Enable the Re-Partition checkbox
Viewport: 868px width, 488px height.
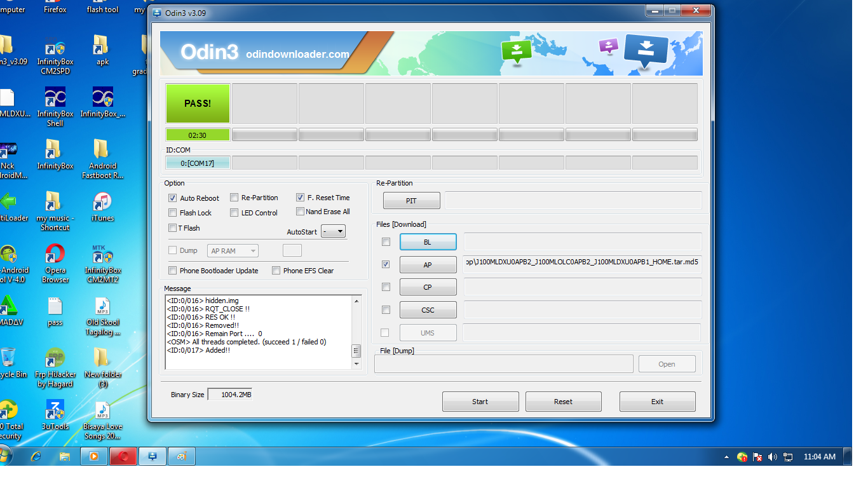(x=234, y=198)
